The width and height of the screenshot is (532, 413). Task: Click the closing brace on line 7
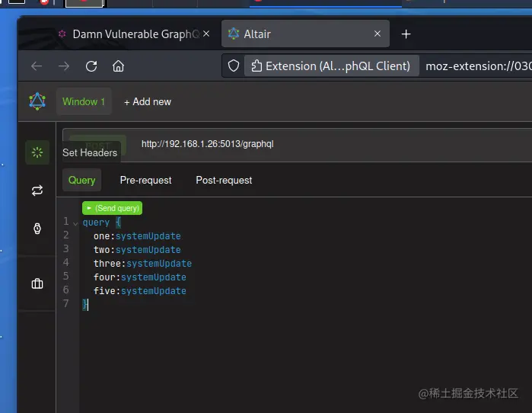click(84, 304)
